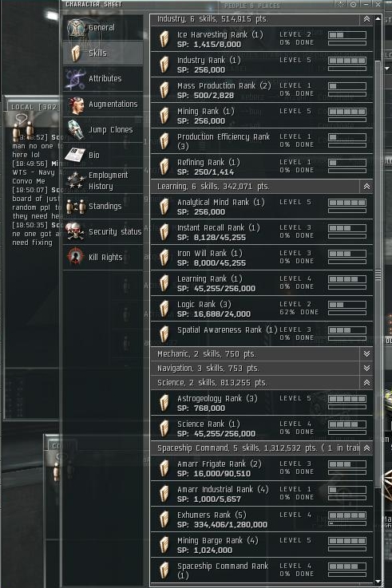Expand the Mechanic skill group
The height and width of the screenshot is (588, 392).
366,353
